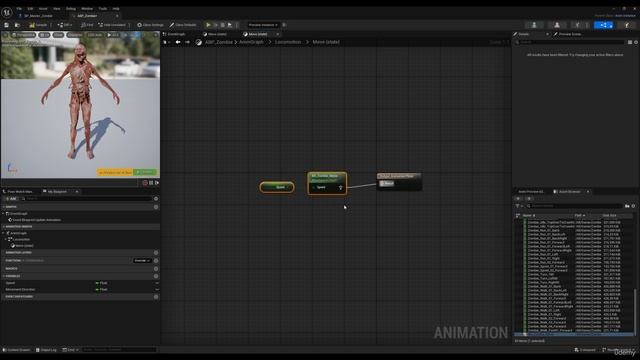Open the Help menu
Image resolution: width=640 pixels, height=360 pixels.
tap(116, 9)
